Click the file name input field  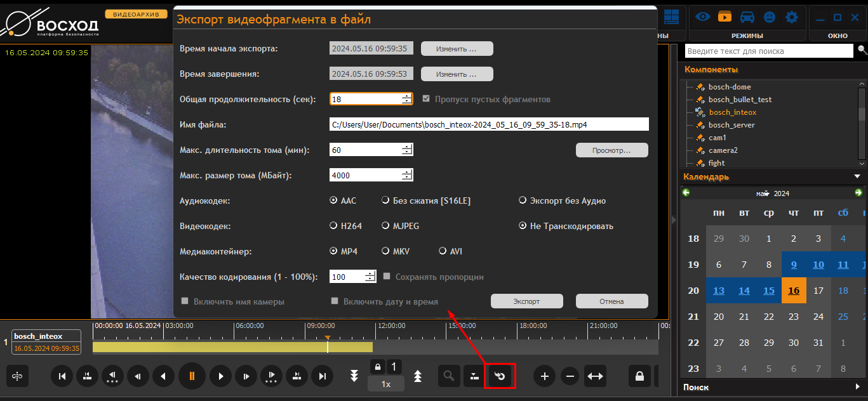pos(489,125)
